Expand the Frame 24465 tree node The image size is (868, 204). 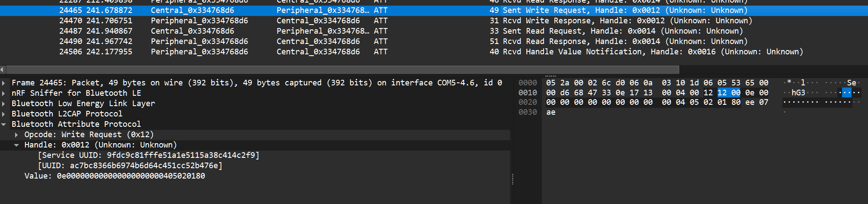(3, 83)
